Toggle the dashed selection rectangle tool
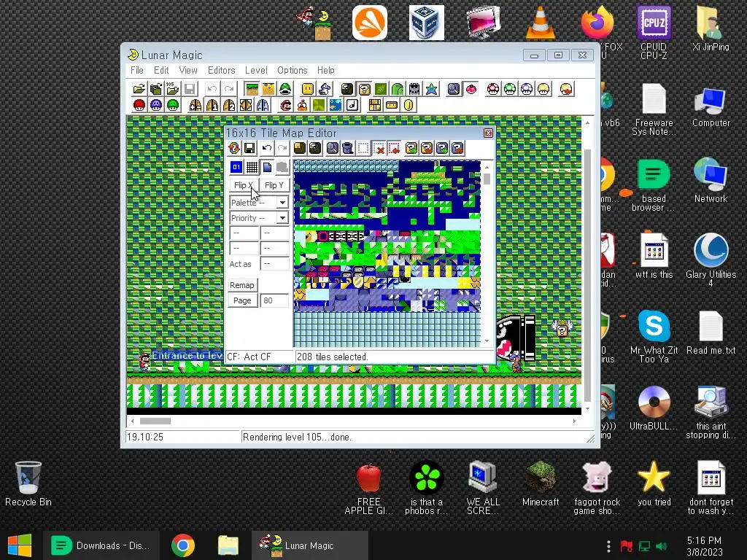The image size is (747, 560). click(363, 149)
